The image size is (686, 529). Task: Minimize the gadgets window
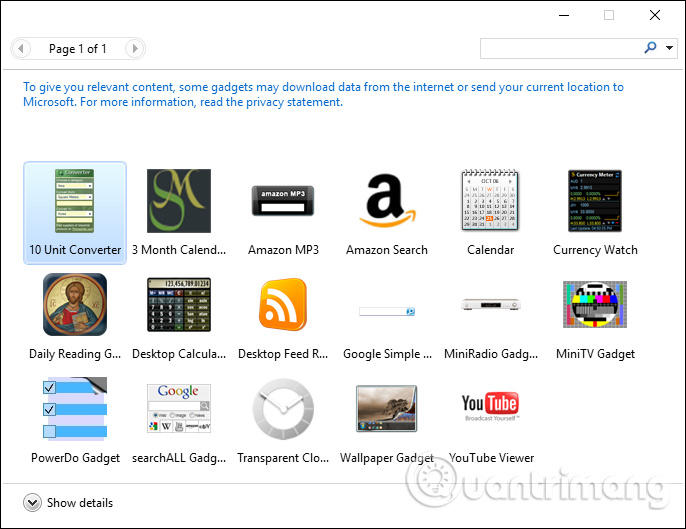click(x=564, y=15)
